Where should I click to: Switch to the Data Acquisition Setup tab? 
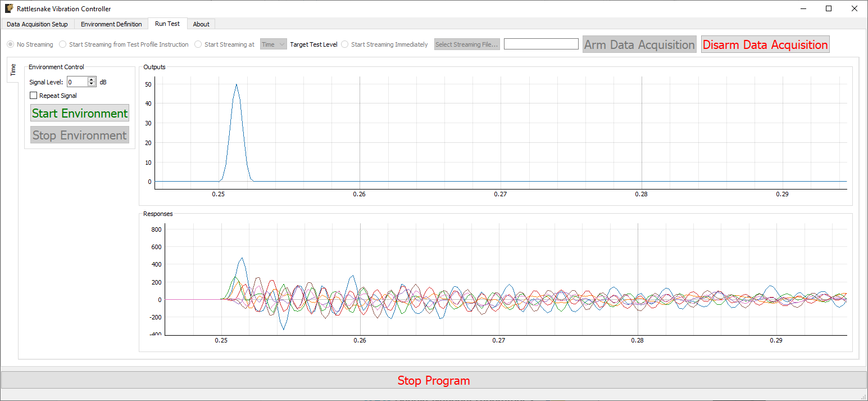pyautogui.click(x=37, y=24)
